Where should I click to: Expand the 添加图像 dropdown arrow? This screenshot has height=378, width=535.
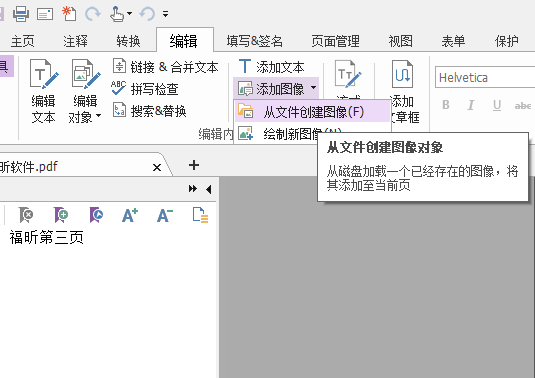pyautogui.click(x=313, y=88)
